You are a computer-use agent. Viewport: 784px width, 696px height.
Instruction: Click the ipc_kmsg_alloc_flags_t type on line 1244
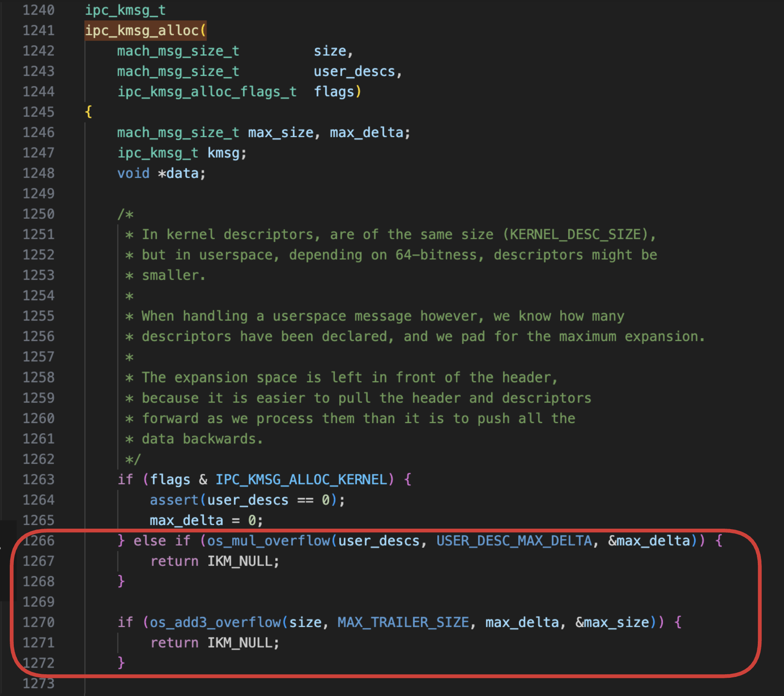207,91
